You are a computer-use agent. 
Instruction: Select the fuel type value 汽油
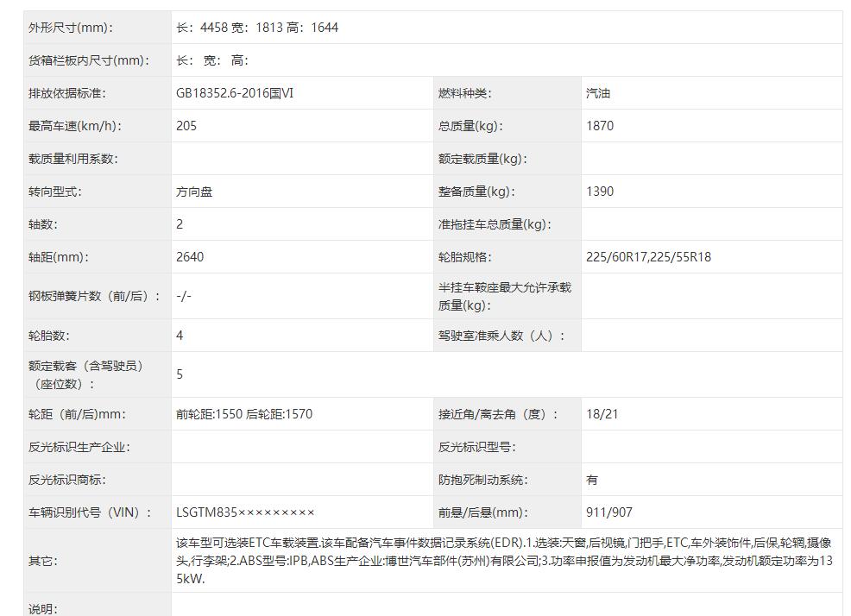pos(598,93)
